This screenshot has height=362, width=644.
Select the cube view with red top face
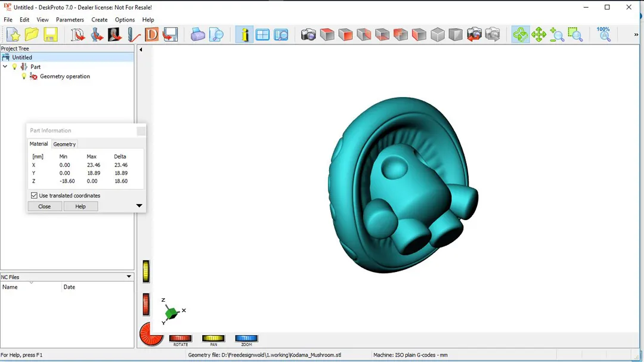pyautogui.click(x=327, y=35)
